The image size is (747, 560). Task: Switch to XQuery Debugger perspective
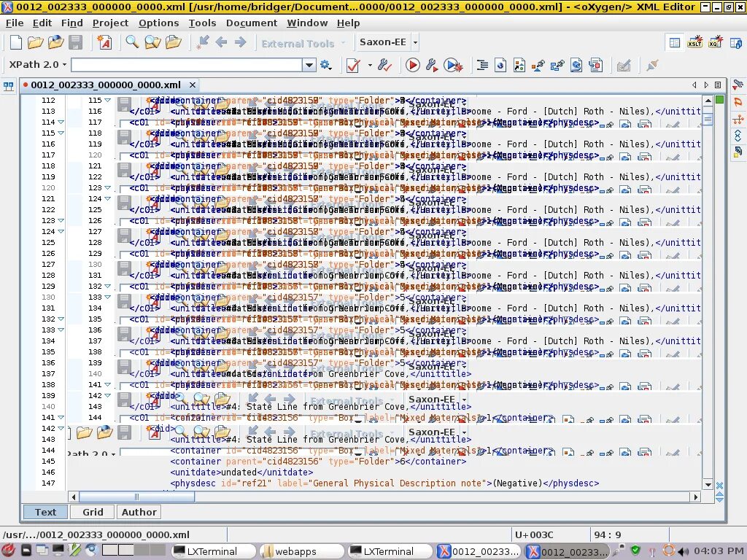click(x=715, y=42)
